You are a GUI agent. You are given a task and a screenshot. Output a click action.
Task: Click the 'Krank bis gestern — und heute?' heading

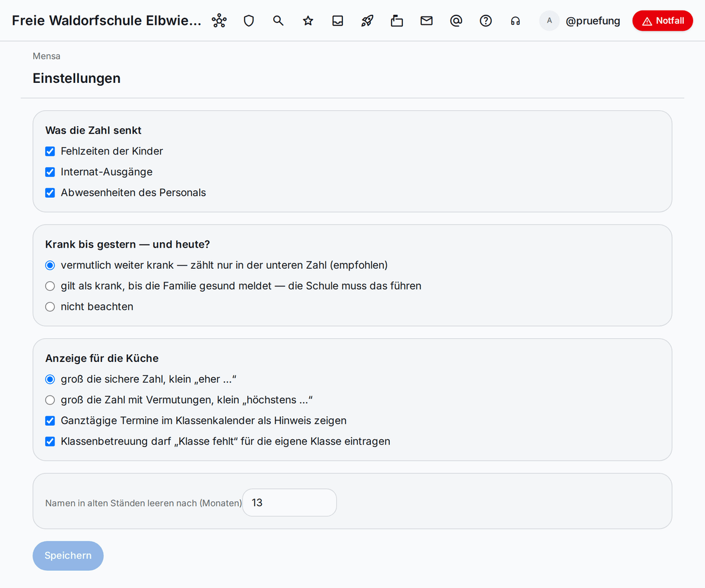128,245
